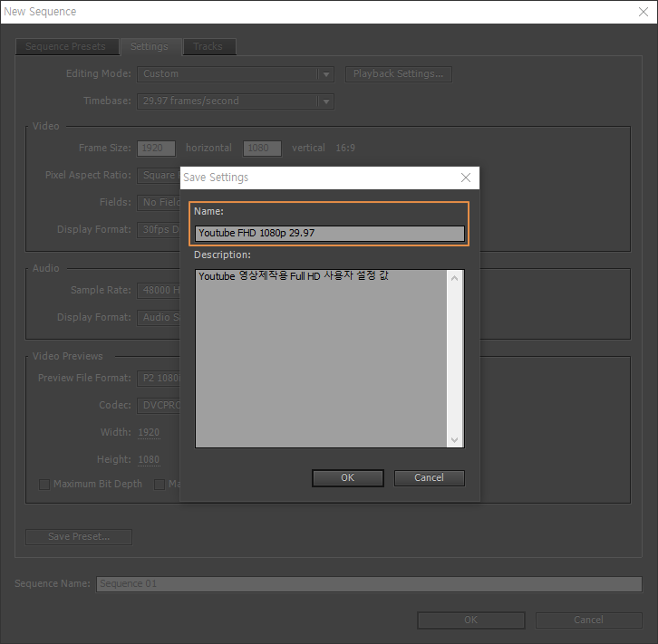Click the preset Name input field
658x644 pixels.
[x=329, y=233]
